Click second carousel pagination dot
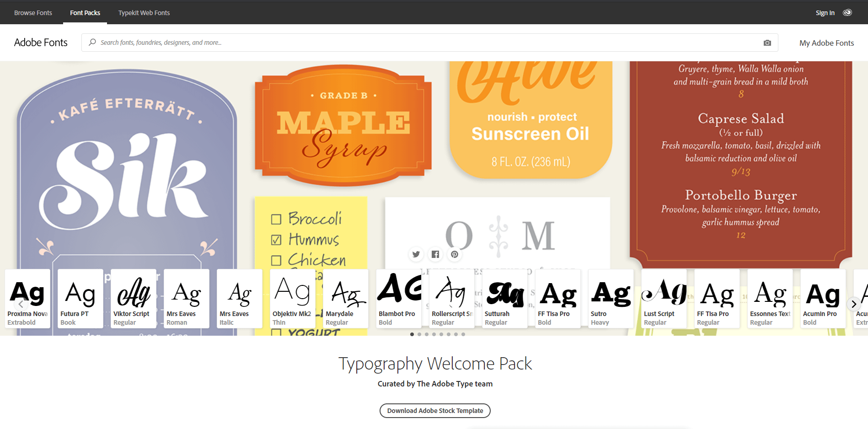The height and width of the screenshot is (429, 868). click(x=419, y=334)
